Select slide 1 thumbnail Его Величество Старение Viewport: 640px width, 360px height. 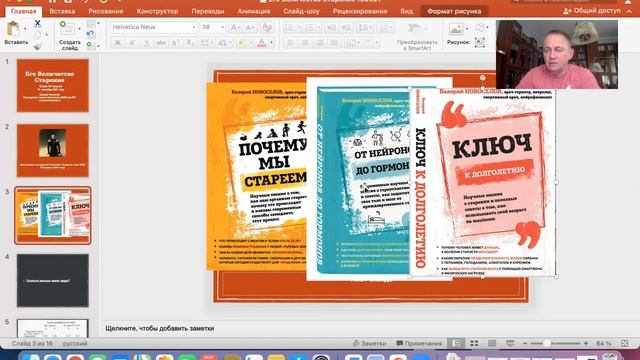tap(53, 85)
